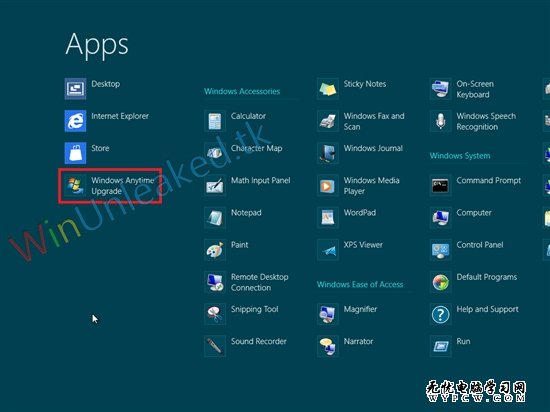Viewport: 550px width, 412px height.
Task: Select the Windows System group heading
Action: (x=460, y=156)
